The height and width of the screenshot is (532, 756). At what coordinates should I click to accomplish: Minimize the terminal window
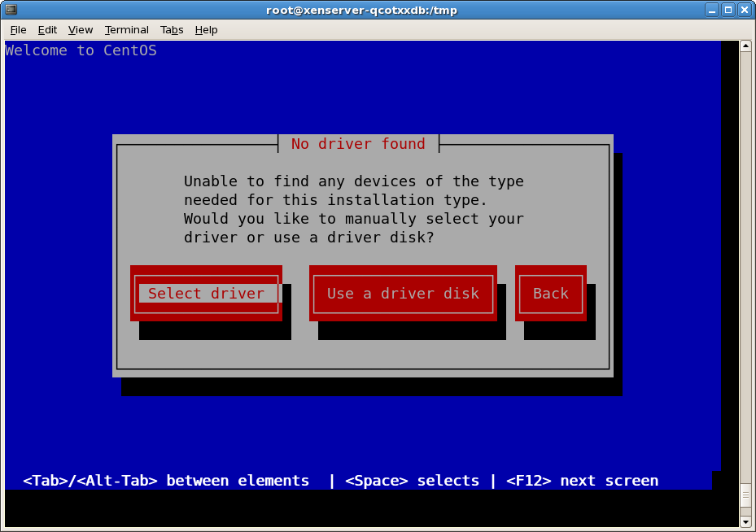coord(711,10)
